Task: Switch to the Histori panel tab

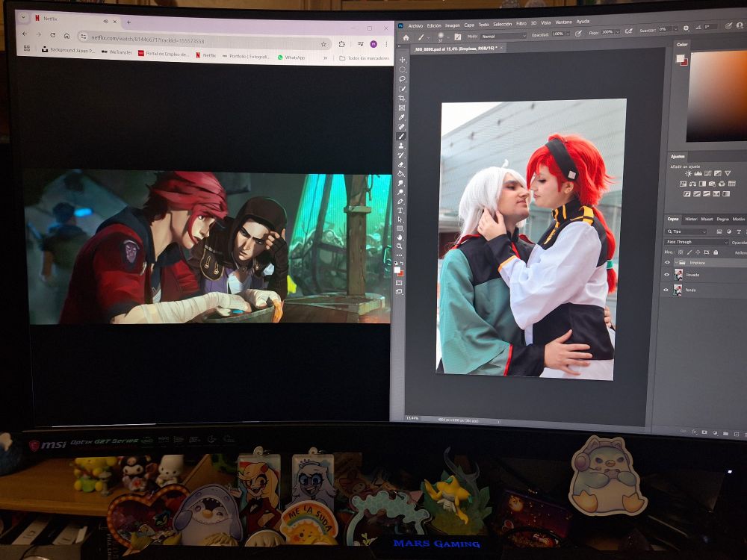Action: pos(691,219)
